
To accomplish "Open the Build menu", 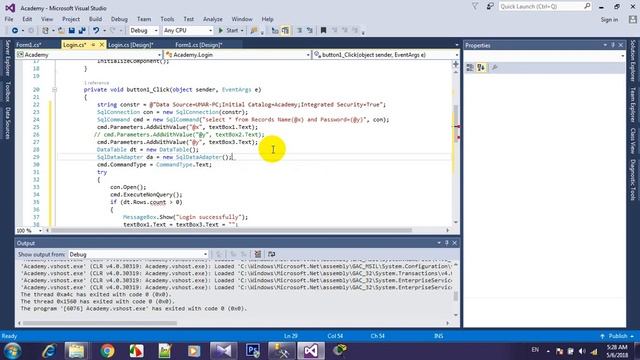I will 96,19.
